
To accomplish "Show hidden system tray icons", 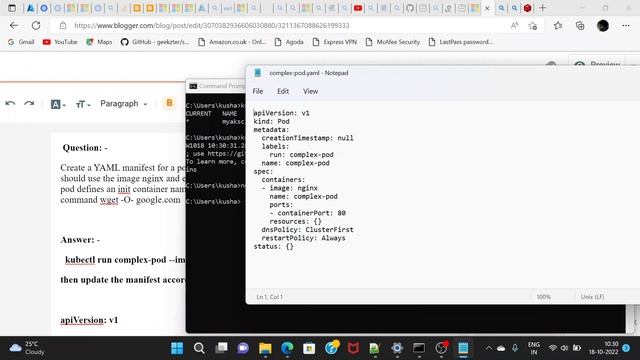I will 488,348.
